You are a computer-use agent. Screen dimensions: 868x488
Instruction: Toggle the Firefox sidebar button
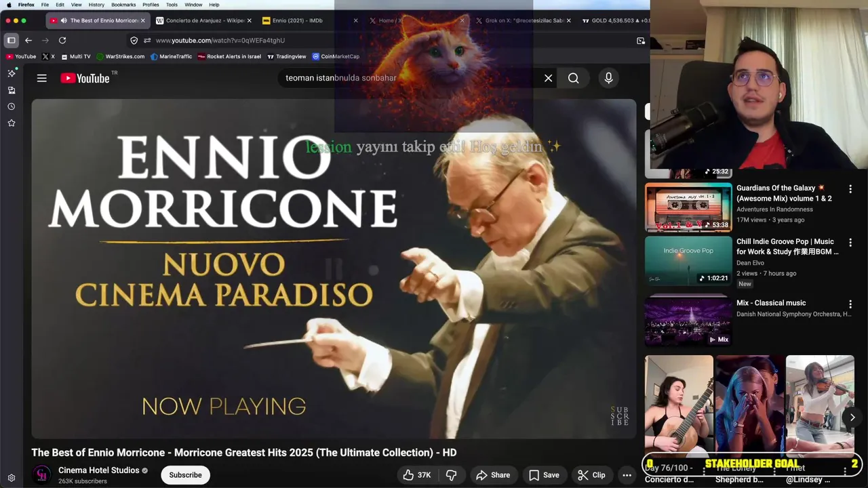point(11,40)
